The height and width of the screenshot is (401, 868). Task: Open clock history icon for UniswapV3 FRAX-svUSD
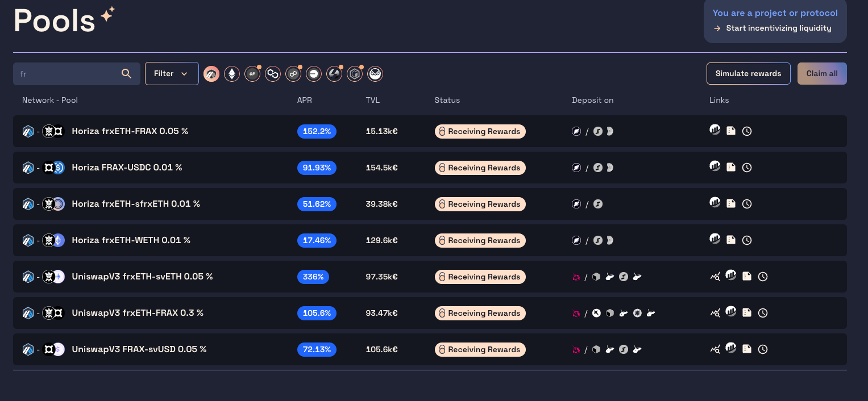click(x=763, y=349)
